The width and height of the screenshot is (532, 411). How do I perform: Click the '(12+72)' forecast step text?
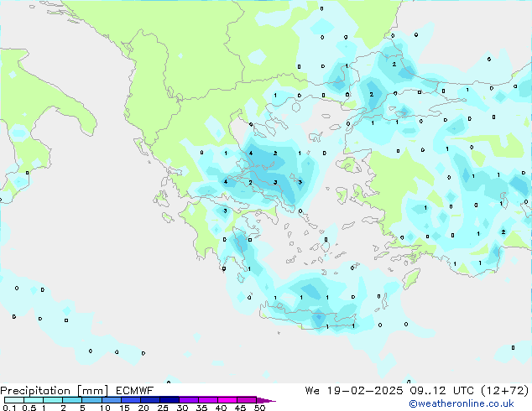505,391
